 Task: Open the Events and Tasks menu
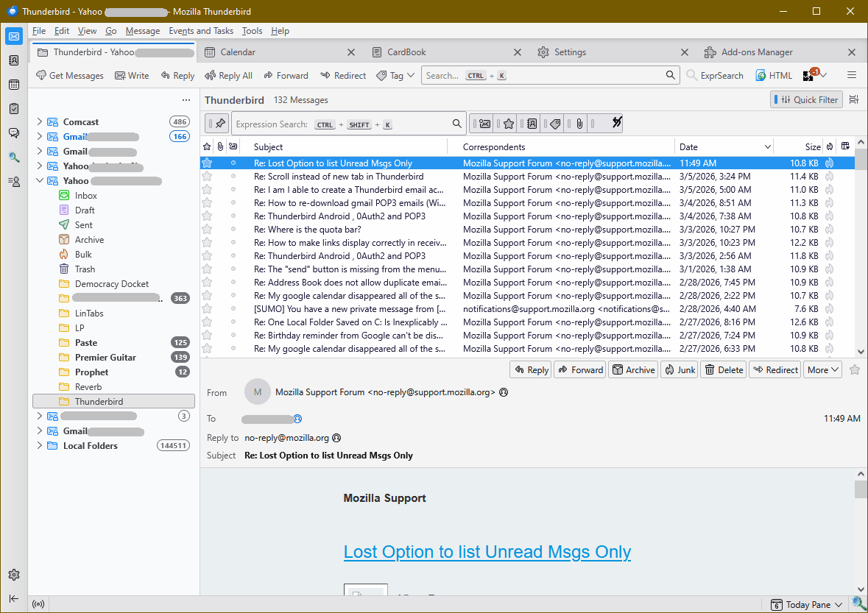(x=201, y=31)
